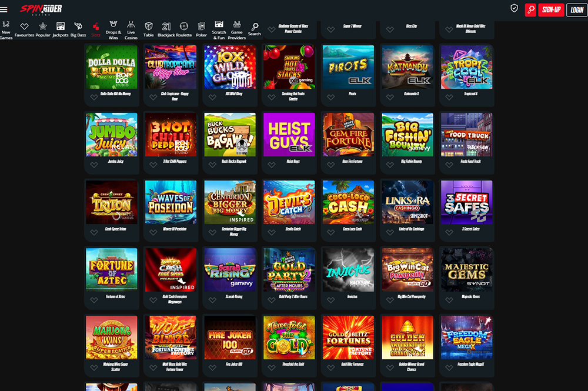This screenshot has height=391, width=588.
Task: Go to the Favourites section
Action: coord(24,29)
